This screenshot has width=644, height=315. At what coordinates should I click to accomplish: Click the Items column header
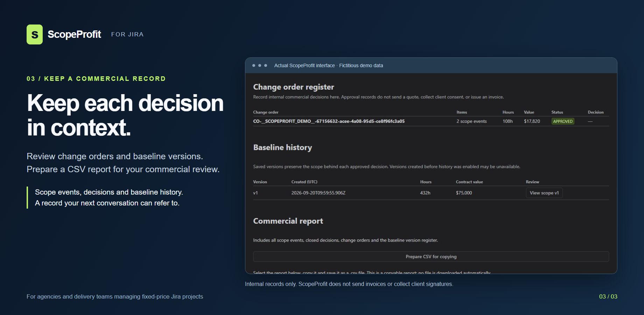(462, 112)
